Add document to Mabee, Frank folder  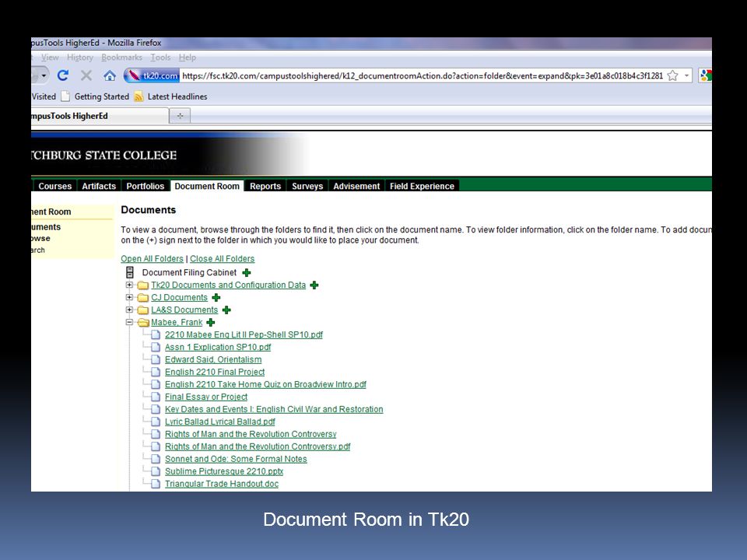pyautogui.click(x=211, y=322)
